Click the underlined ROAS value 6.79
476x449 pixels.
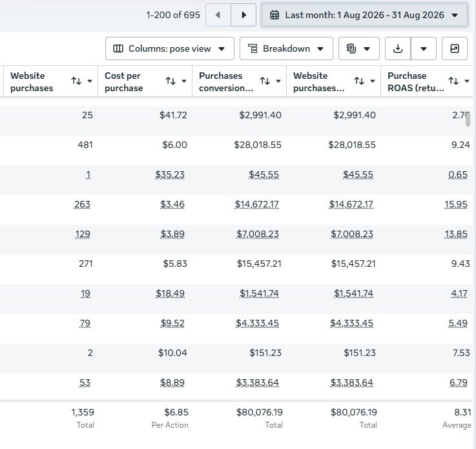click(459, 383)
